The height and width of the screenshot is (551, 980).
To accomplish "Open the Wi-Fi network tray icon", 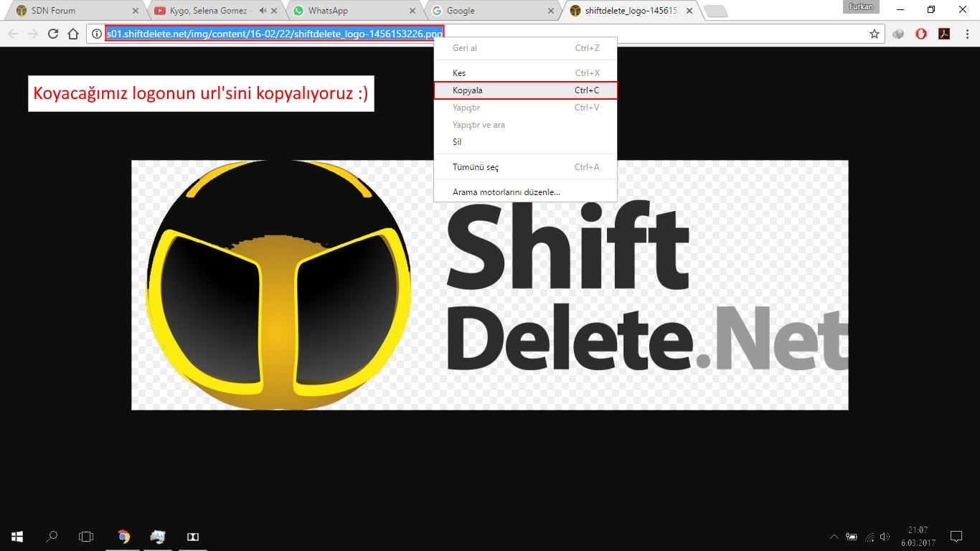I will [870, 536].
